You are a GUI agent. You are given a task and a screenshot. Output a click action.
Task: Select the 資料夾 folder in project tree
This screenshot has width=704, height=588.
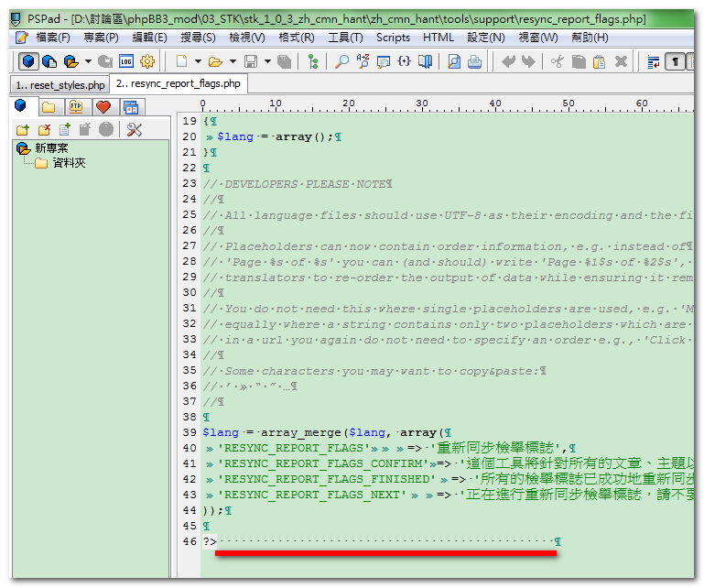click(x=69, y=163)
